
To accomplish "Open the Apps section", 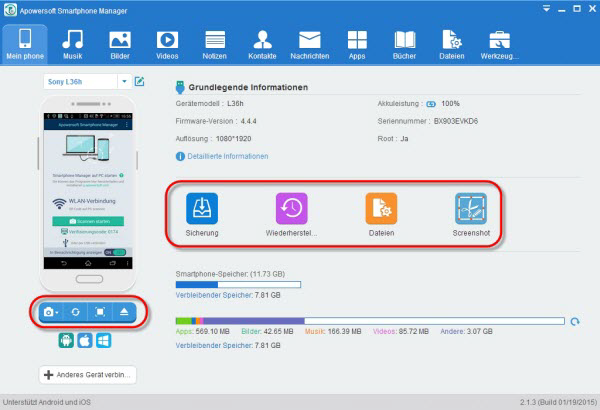I will (357, 44).
